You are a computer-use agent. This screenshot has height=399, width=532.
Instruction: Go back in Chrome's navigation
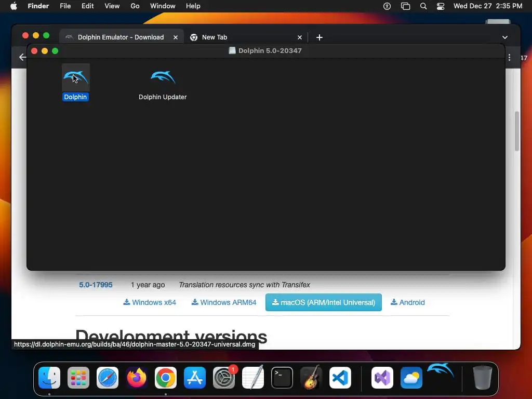(x=23, y=57)
